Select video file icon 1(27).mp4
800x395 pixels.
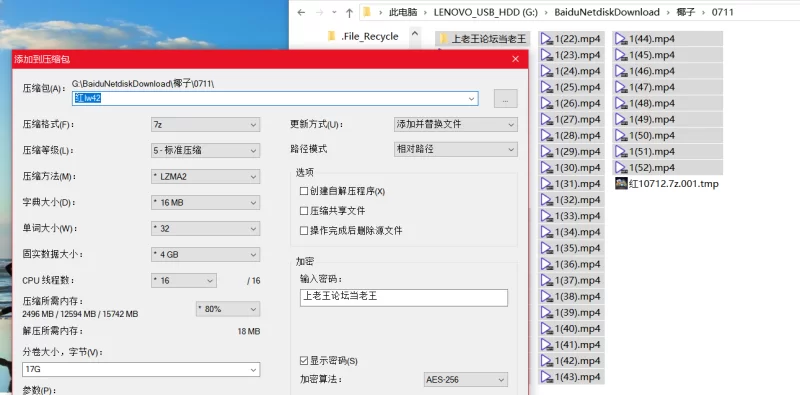click(x=547, y=119)
